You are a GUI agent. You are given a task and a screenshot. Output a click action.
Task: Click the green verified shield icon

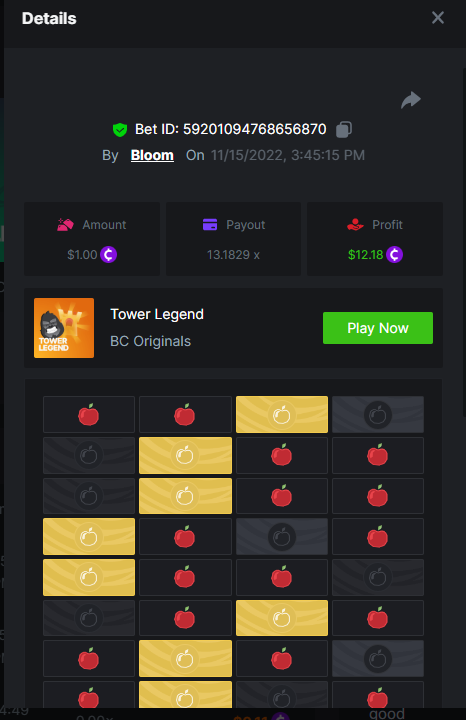point(120,130)
